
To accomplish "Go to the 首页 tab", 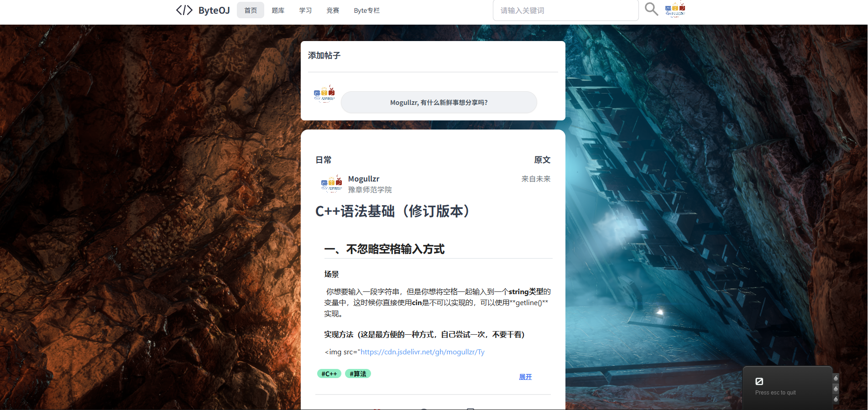I will (x=251, y=10).
